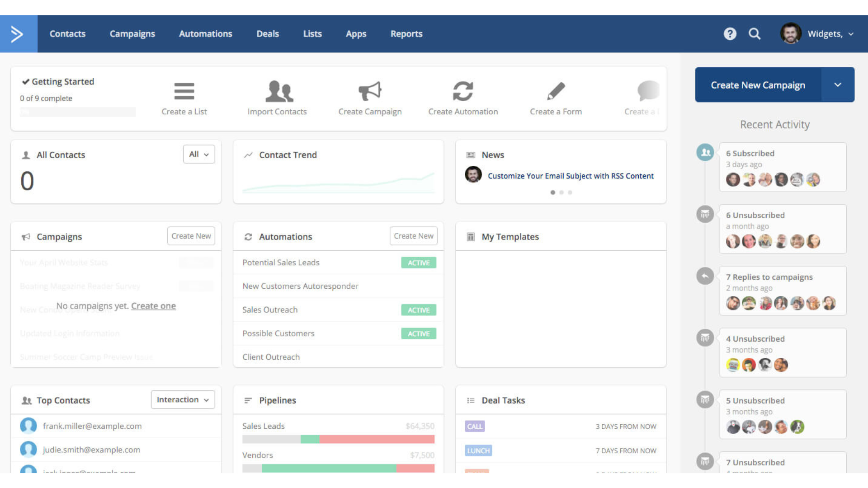Image resolution: width=868 pixels, height=488 pixels.
Task: Click the Create a Form pencil icon
Action: point(556,92)
